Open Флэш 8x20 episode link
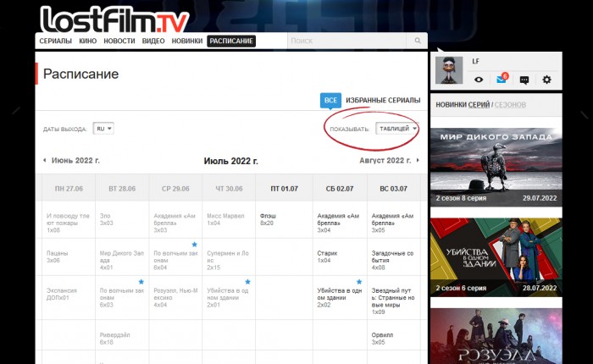Image resolution: width=593 pixels, height=364 pixels. (x=268, y=218)
